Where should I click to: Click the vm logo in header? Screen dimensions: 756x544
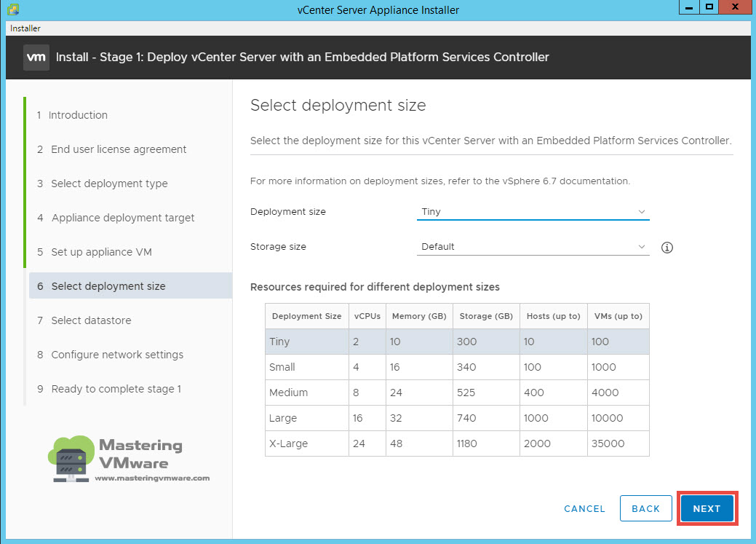tap(36, 58)
